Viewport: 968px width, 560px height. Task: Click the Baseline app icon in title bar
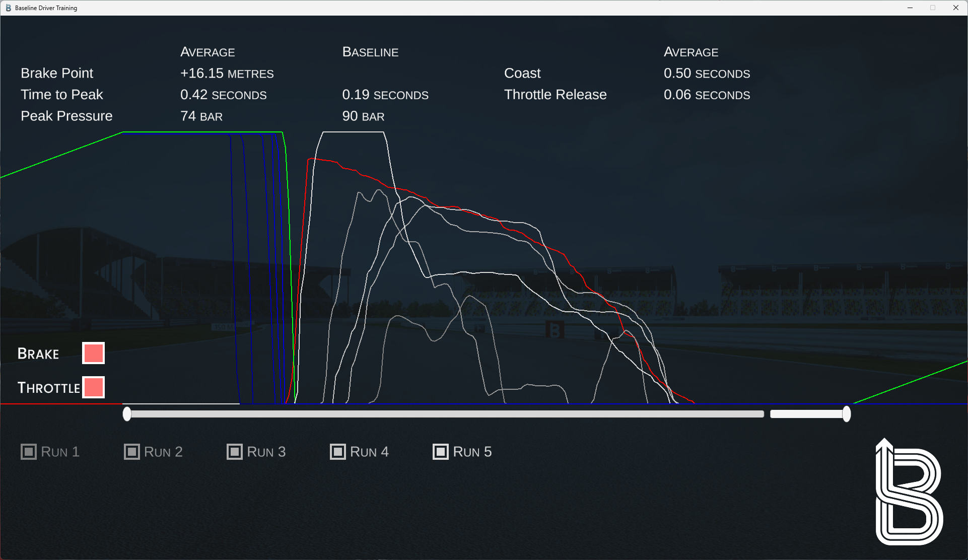pos(8,8)
